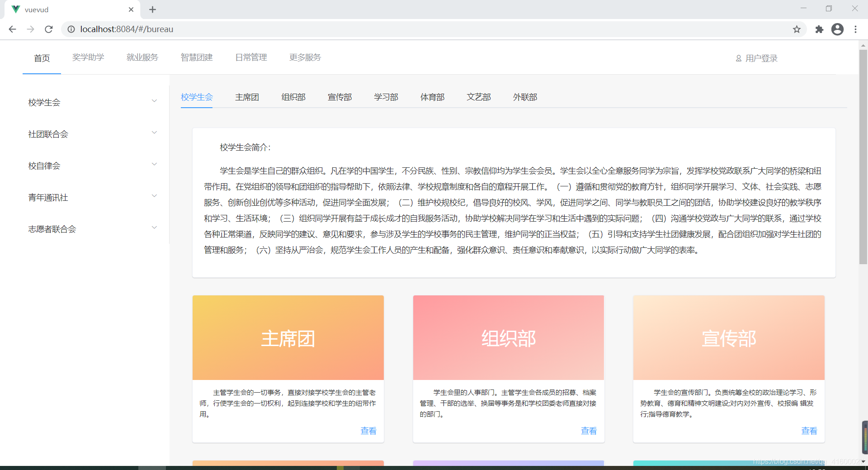
Task: Switch to the 文艺部 tab
Action: 479,97
